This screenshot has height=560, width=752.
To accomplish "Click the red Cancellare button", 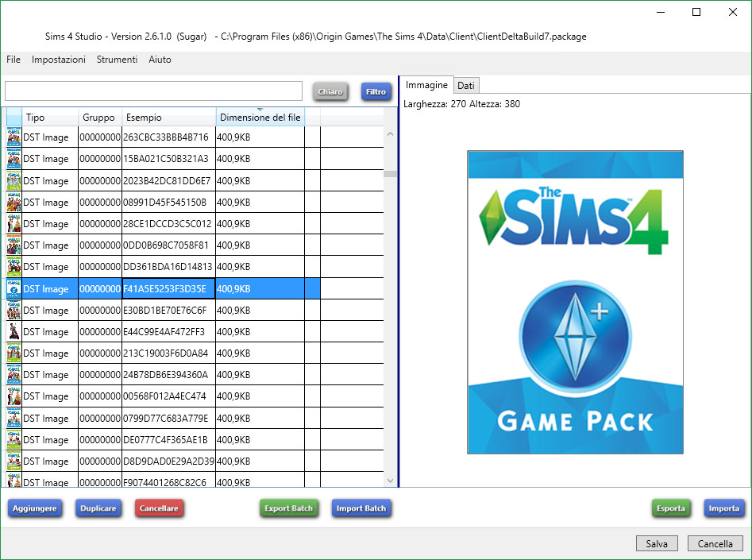I will pyautogui.click(x=159, y=508).
